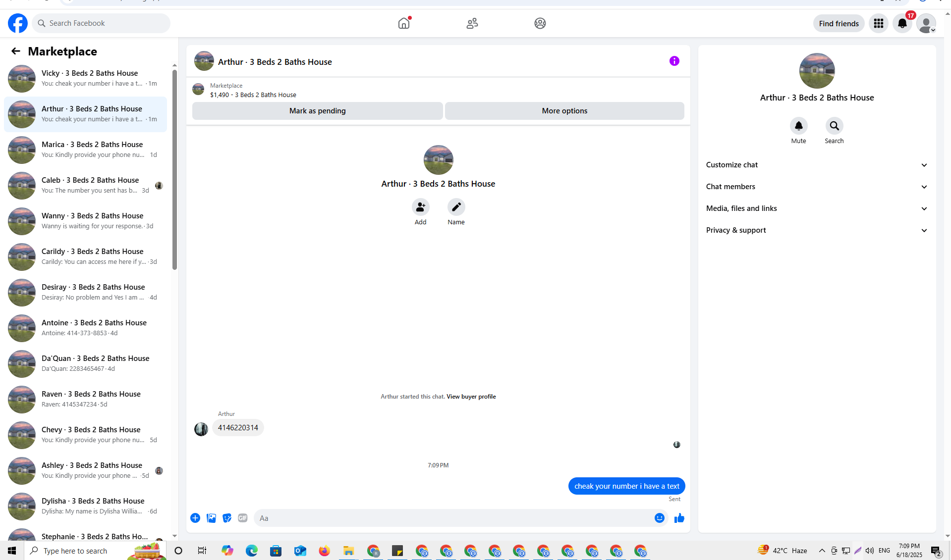Choose a GIF in the composer

click(243, 518)
